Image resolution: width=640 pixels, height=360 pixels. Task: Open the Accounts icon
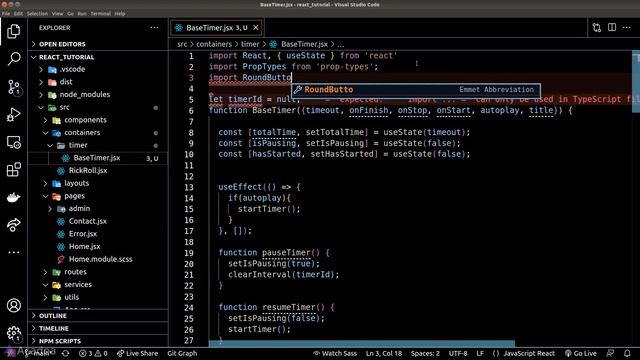pos(13,305)
